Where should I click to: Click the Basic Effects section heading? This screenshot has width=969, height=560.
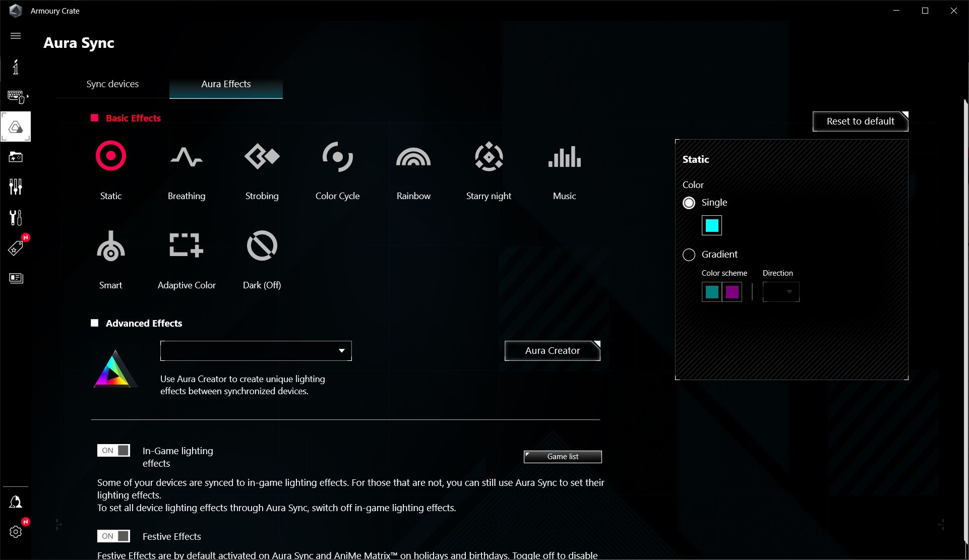133,118
